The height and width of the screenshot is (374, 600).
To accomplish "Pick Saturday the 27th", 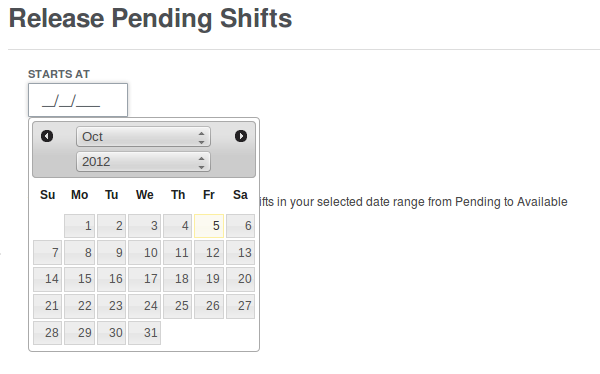I will [x=240, y=306].
